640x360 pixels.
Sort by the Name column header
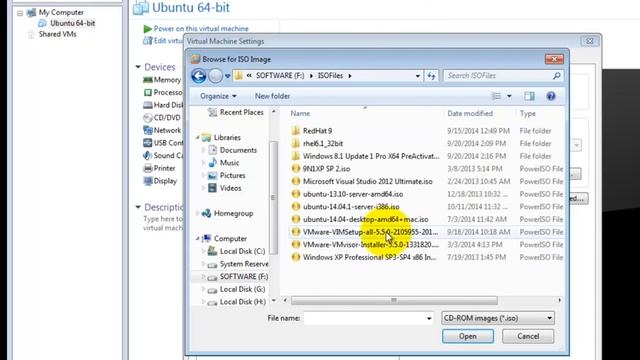(300, 113)
